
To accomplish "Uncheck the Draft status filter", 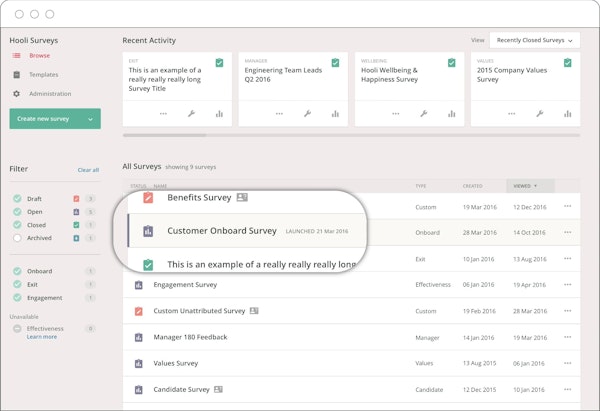I will (x=17, y=199).
